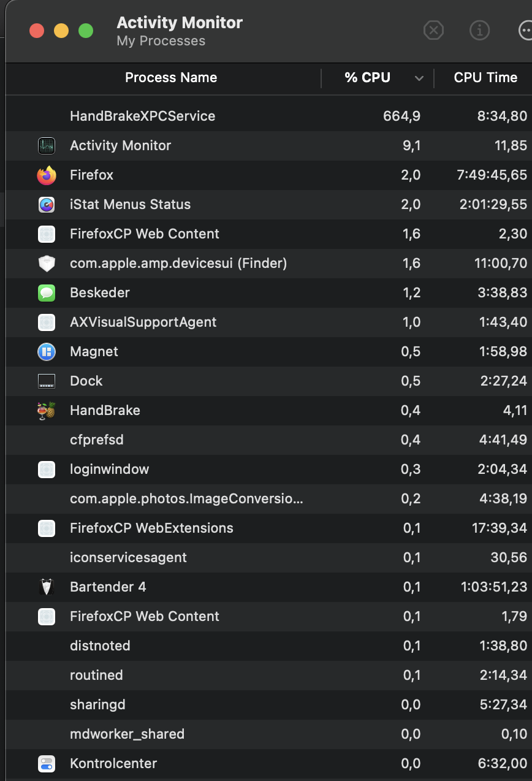532x781 pixels.
Task: Click the % CPU sort direction chevron
Action: point(419,78)
